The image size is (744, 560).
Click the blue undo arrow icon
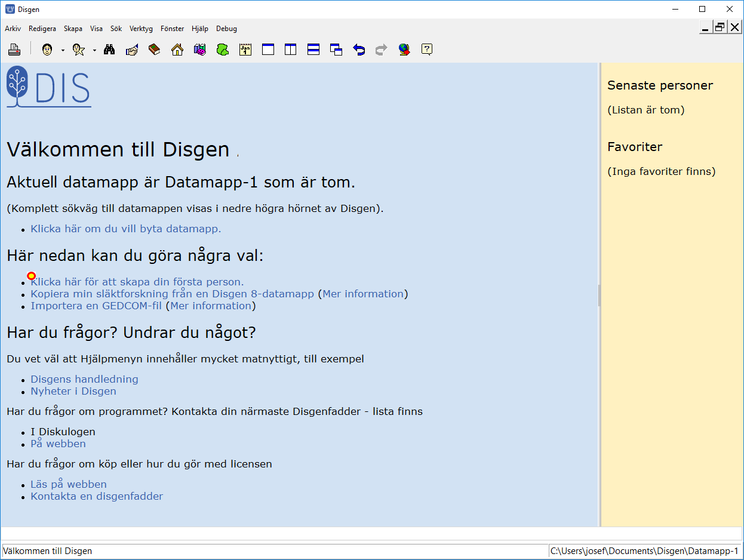click(x=359, y=50)
